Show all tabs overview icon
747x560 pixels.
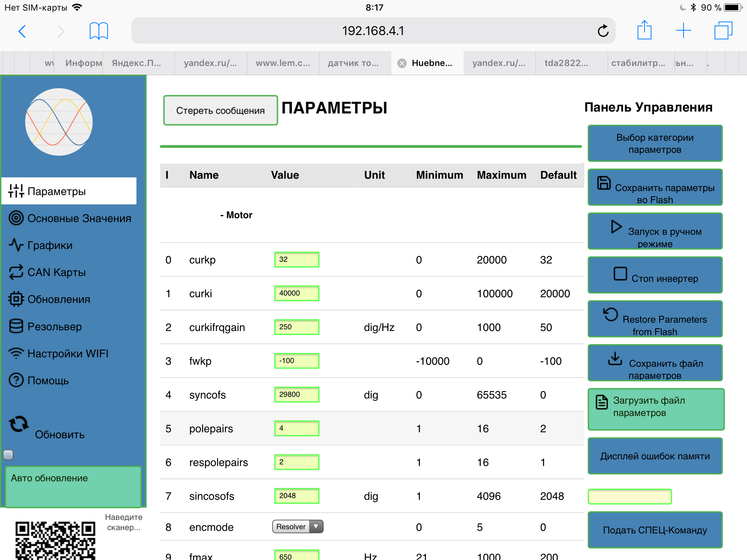click(723, 30)
